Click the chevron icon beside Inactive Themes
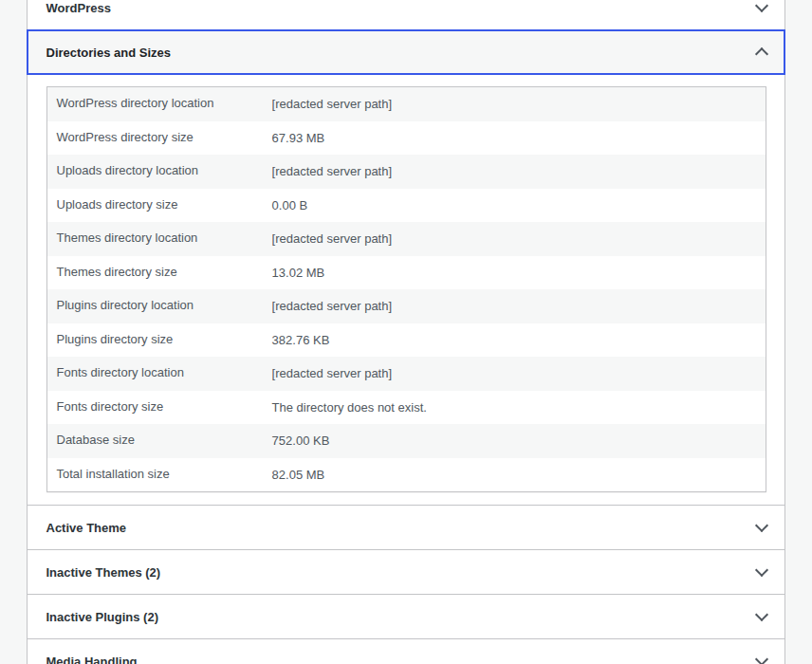 pyautogui.click(x=761, y=572)
